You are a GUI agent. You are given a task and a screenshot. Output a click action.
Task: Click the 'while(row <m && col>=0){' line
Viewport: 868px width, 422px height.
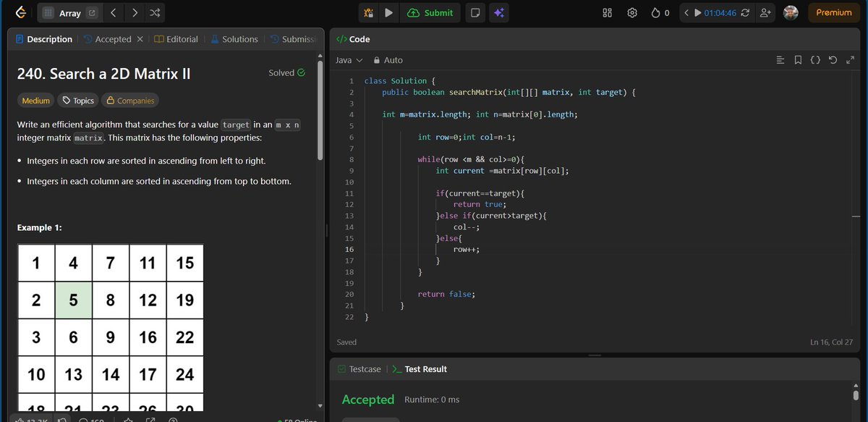471,160
